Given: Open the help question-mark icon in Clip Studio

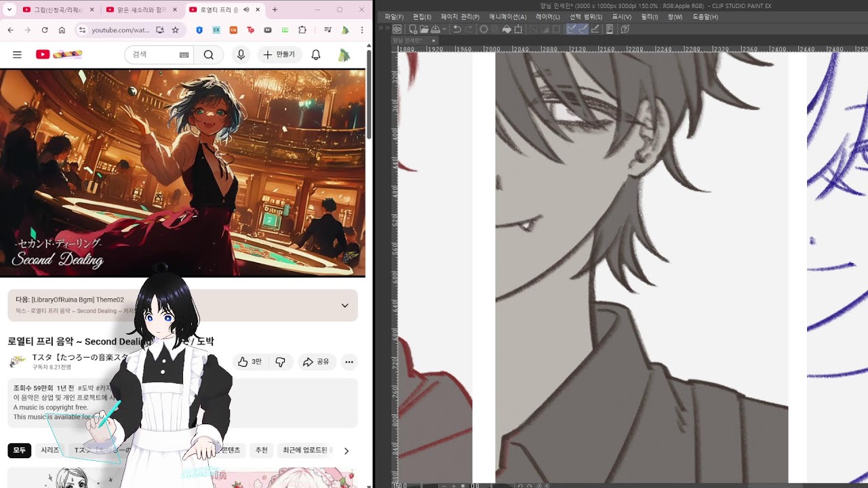Looking at the screenshot, I should point(625,29).
